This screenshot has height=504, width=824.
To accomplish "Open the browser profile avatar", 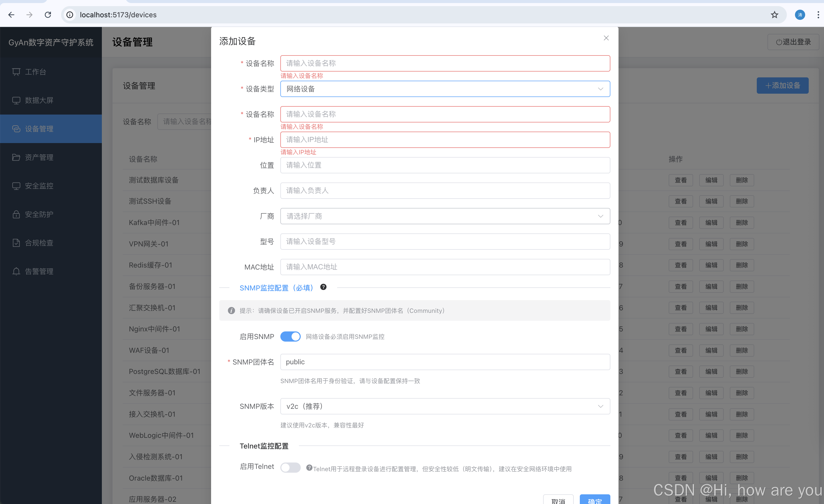I will (800, 15).
